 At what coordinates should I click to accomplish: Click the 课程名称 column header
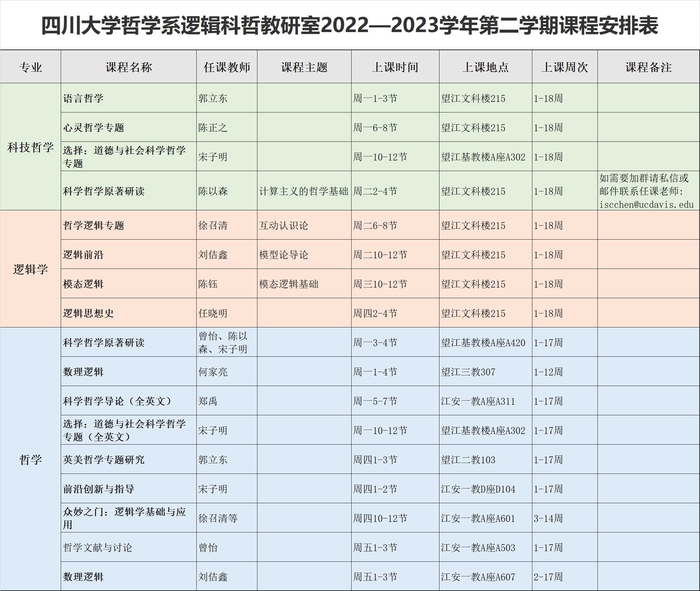click(129, 67)
